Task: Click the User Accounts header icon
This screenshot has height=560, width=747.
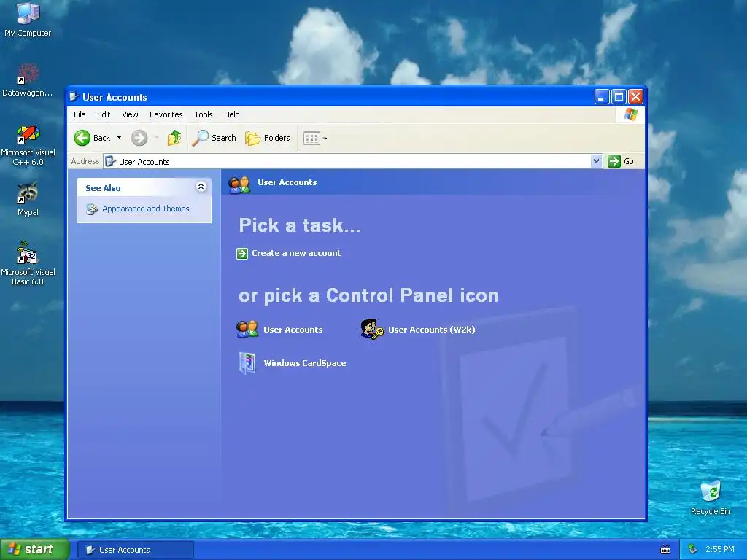Action: (239, 184)
